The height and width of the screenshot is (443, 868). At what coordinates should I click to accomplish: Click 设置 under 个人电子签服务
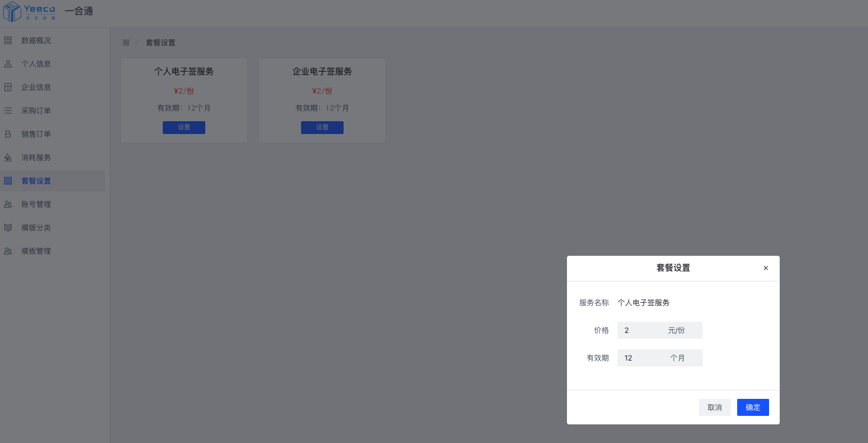point(184,128)
